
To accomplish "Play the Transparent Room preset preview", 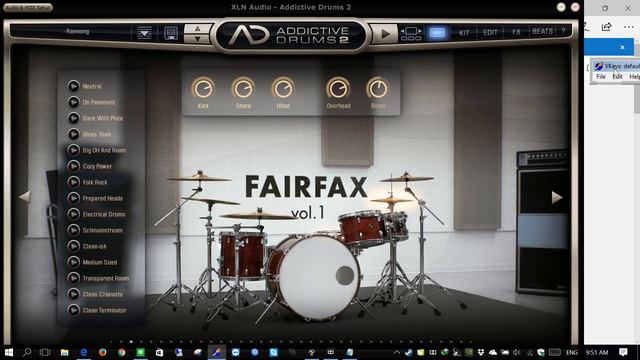I will pyautogui.click(x=73, y=278).
